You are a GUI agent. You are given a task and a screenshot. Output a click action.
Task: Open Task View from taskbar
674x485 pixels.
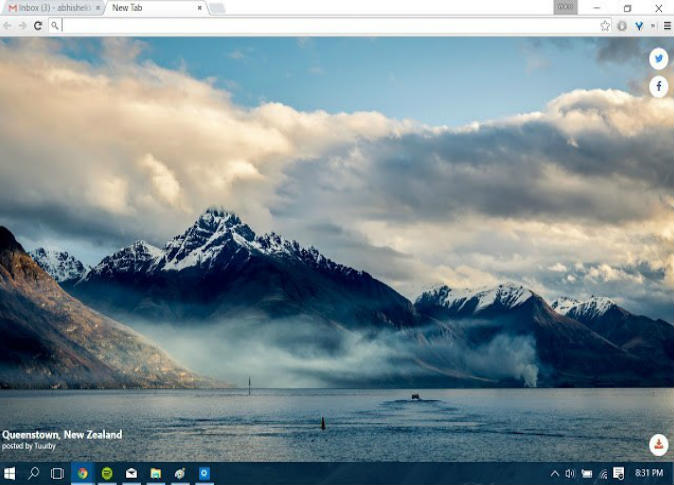click(x=57, y=473)
